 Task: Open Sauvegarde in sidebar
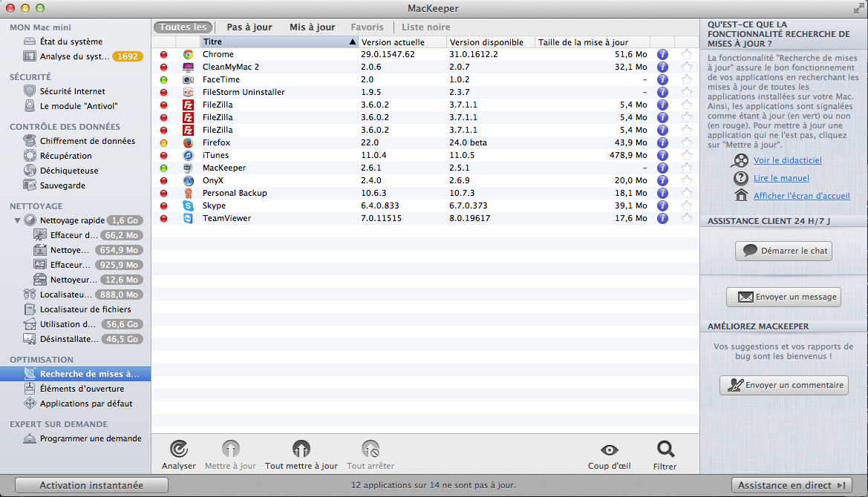pos(62,185)
